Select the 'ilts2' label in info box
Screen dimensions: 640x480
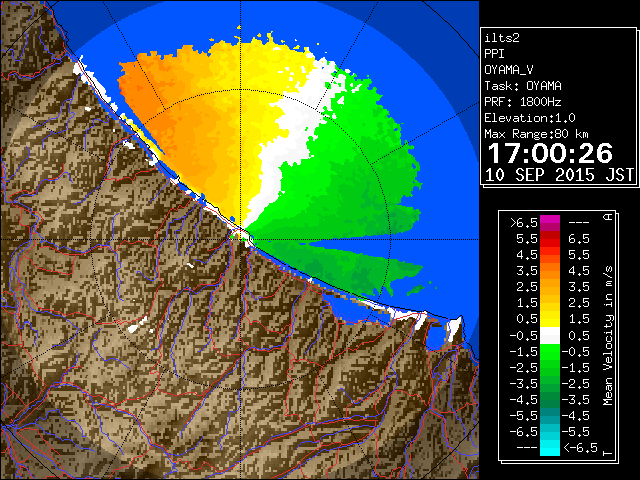(x=502, y=38)
